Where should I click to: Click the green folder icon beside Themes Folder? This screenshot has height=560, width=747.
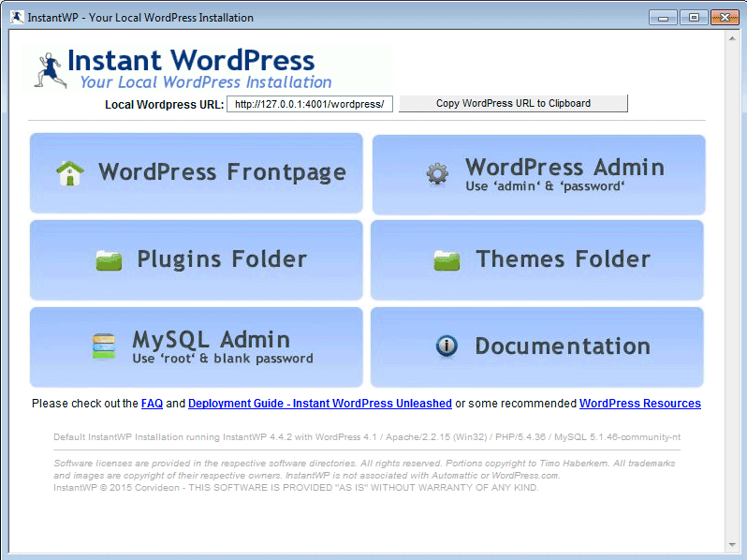(447, 260)
